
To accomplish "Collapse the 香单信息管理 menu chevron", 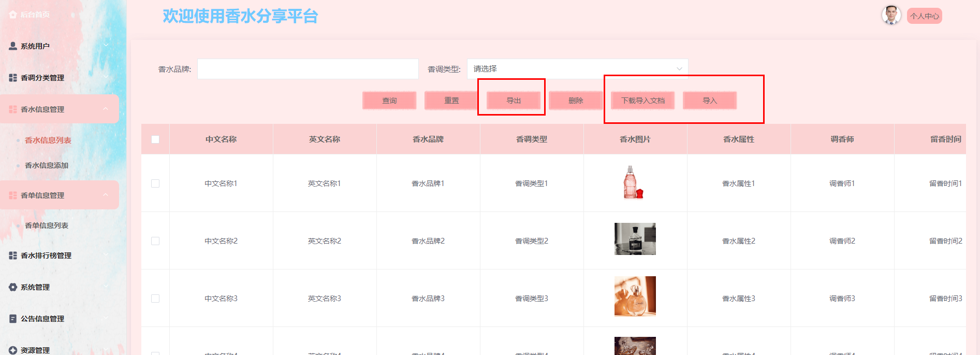I will pyautogui.click(x=106, y=195).
